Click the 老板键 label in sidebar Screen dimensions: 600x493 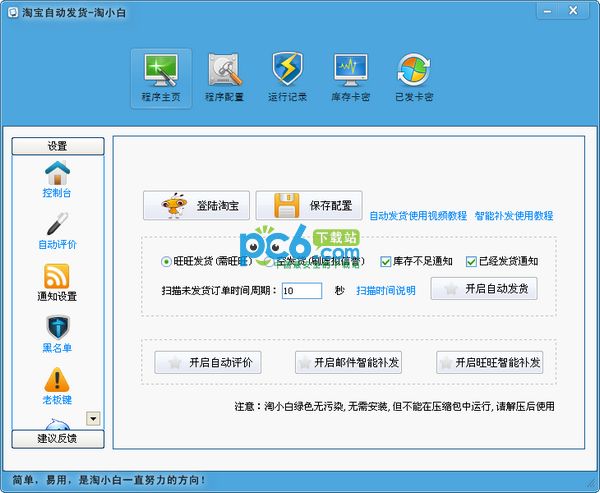click(x=57, y=400)
